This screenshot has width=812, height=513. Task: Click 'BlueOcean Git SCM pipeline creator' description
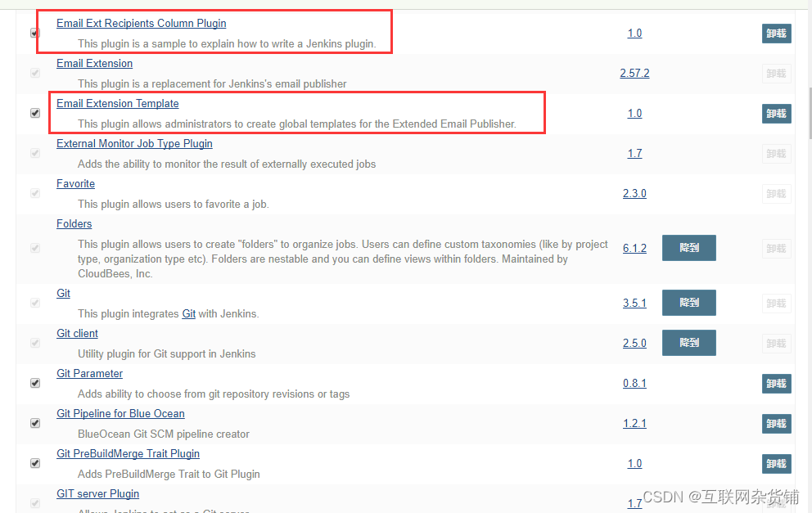(164, 434)
